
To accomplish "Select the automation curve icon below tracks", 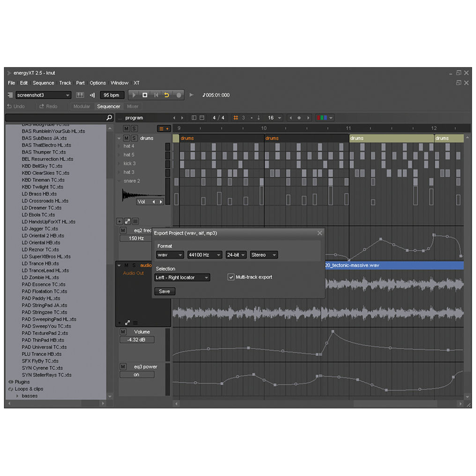I will coord(127,221).
